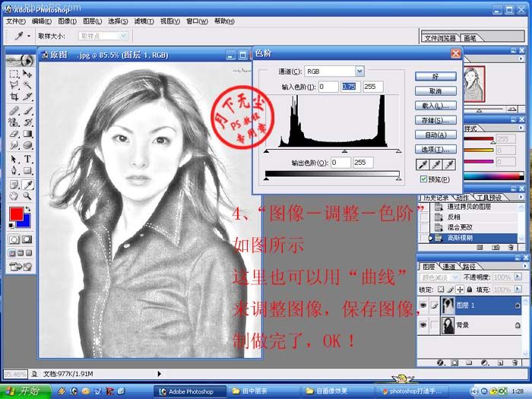532x399 pixels.
Task: Hide the 图层 1 layer visibility
Action: pyautogui.click(x=423, y=305)
